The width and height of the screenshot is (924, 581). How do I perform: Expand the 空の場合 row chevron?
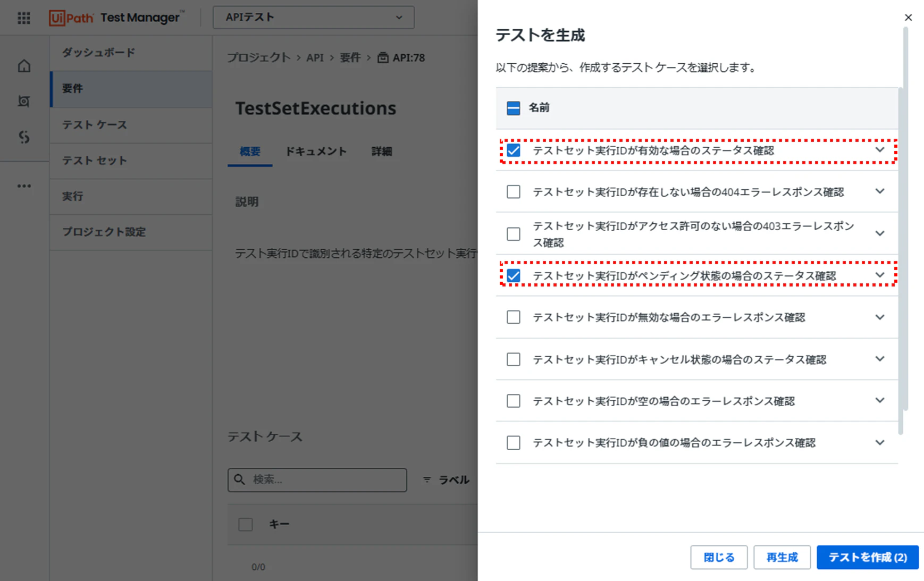point(880,400)
